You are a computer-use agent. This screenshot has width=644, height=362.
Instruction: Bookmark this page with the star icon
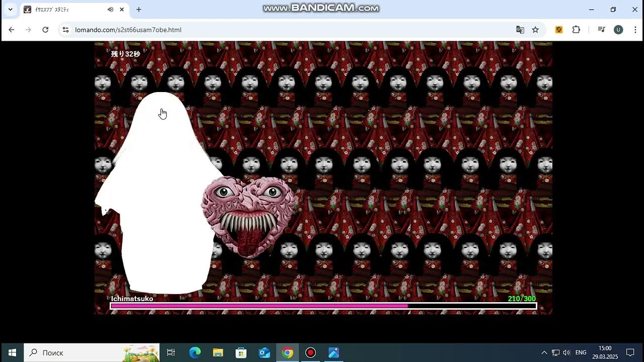point(535,30)
